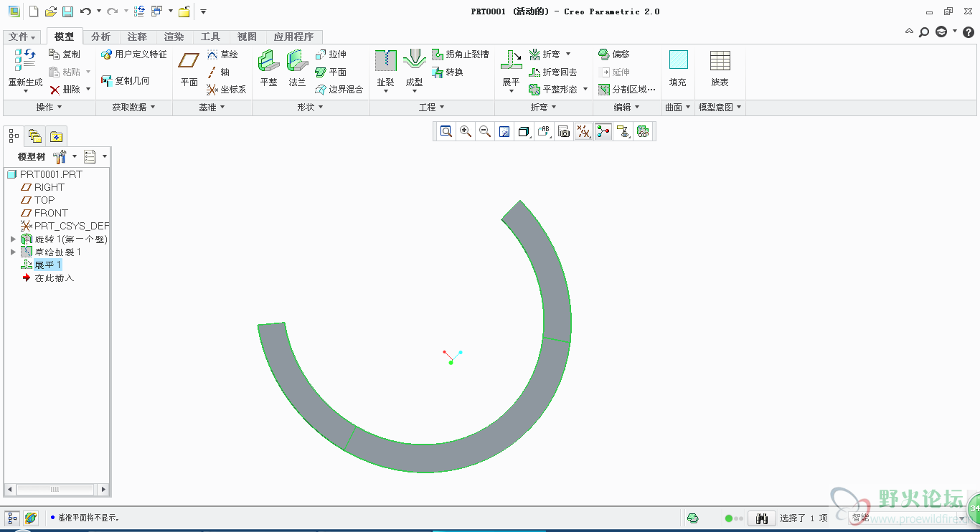Open the Family Table (族表) tool
The height and width of the screenshot is (532, 980).
(x=720, y=61)
